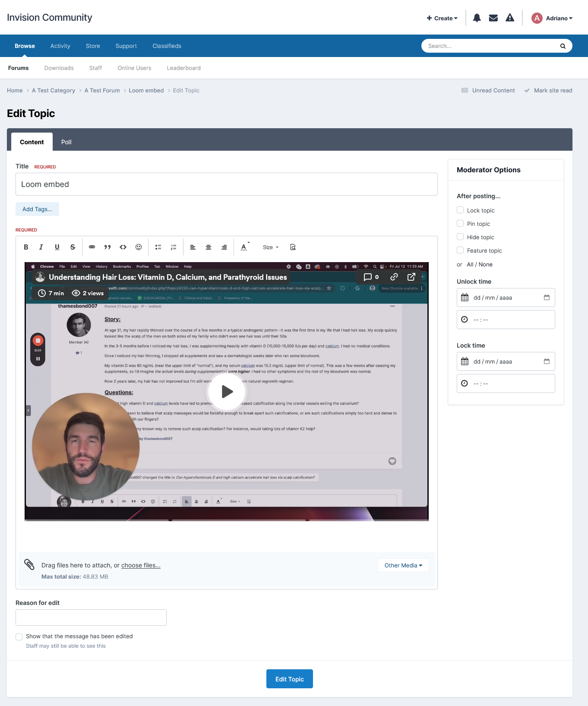Viewport: 588px width, 706px height.
Task: Enable the Lock topic checkbox
Action: click(460, 210)
